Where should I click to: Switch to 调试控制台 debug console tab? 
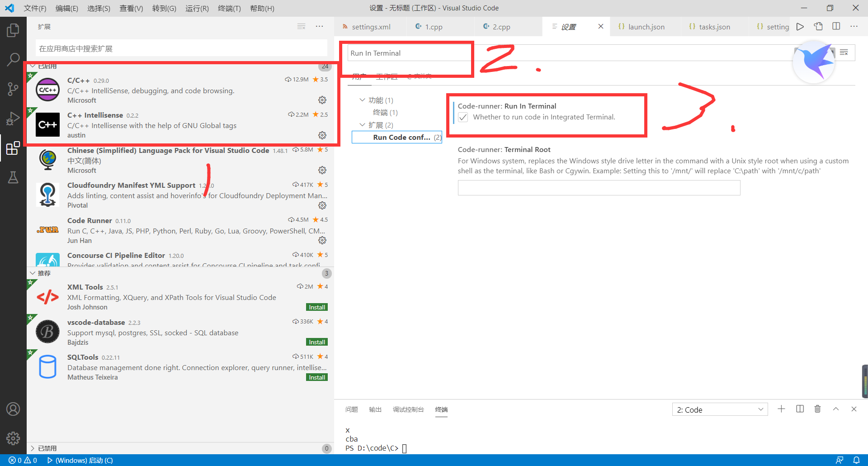(408, 409)
